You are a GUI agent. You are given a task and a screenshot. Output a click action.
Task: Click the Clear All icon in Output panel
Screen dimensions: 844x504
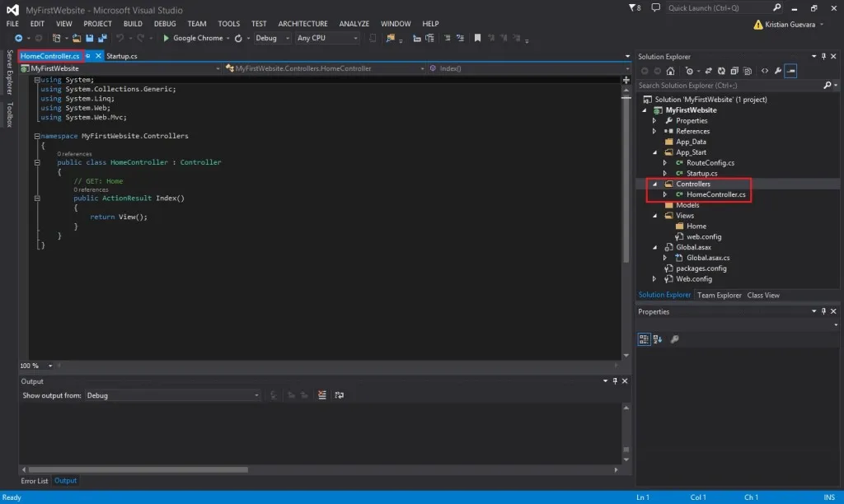click(322, 394)
